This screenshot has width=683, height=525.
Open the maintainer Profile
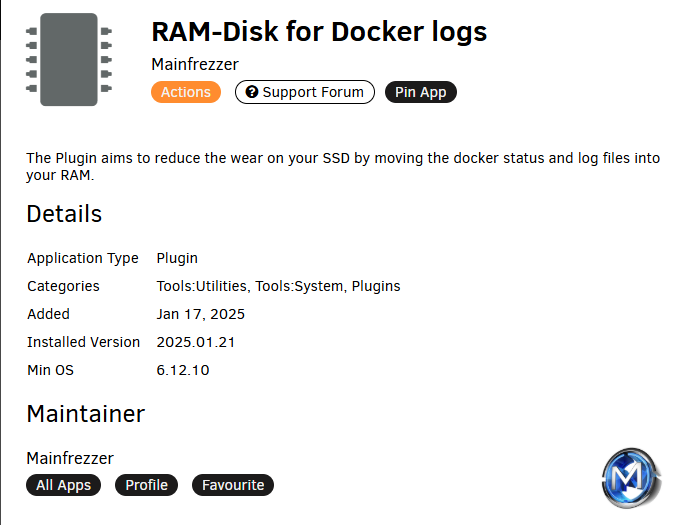pyautogui.click(x=146, y=485)
